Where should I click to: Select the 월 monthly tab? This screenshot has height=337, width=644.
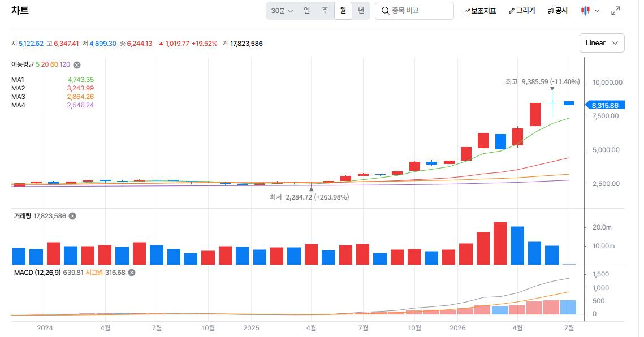(343, 11)
